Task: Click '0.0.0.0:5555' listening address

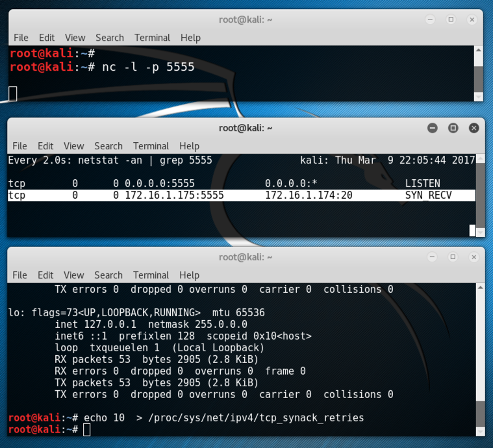Action: point(160,184)
